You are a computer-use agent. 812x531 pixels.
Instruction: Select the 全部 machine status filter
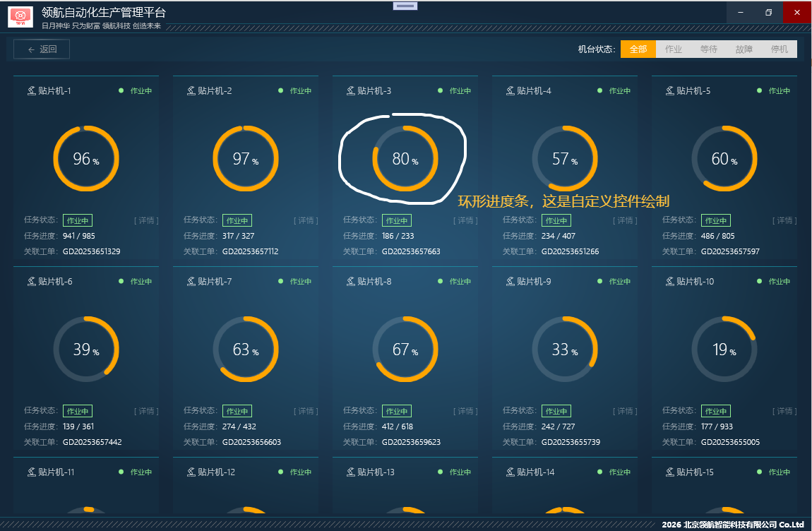(x=638, y=49)
